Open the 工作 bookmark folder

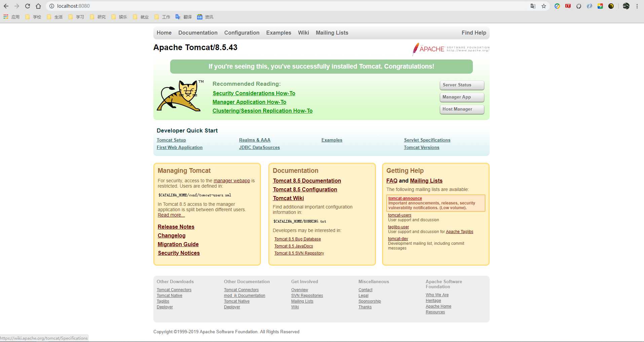point(162,17)
